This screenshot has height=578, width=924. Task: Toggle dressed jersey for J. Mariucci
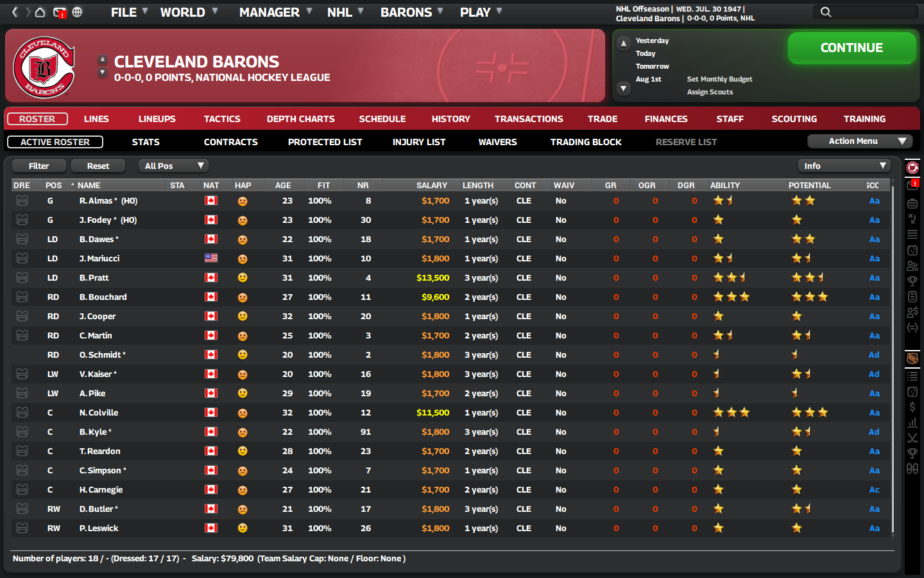[x=22, y=258]
